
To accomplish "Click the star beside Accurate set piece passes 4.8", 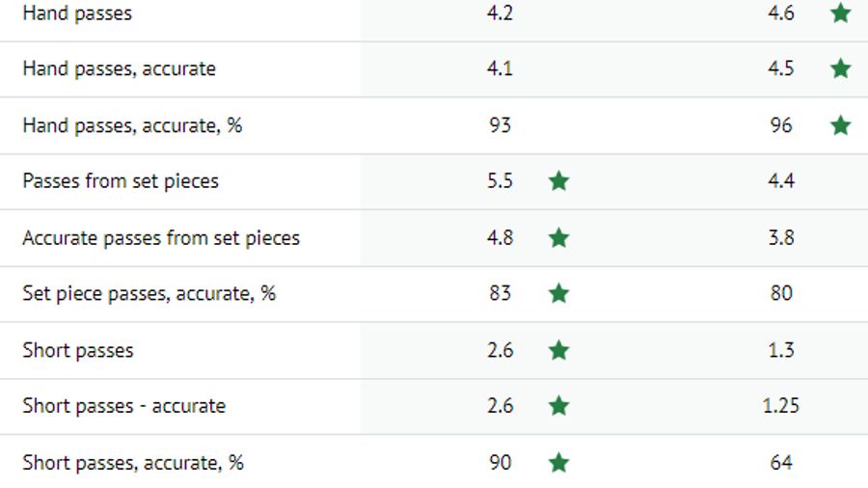I will (x=558, y=237).
